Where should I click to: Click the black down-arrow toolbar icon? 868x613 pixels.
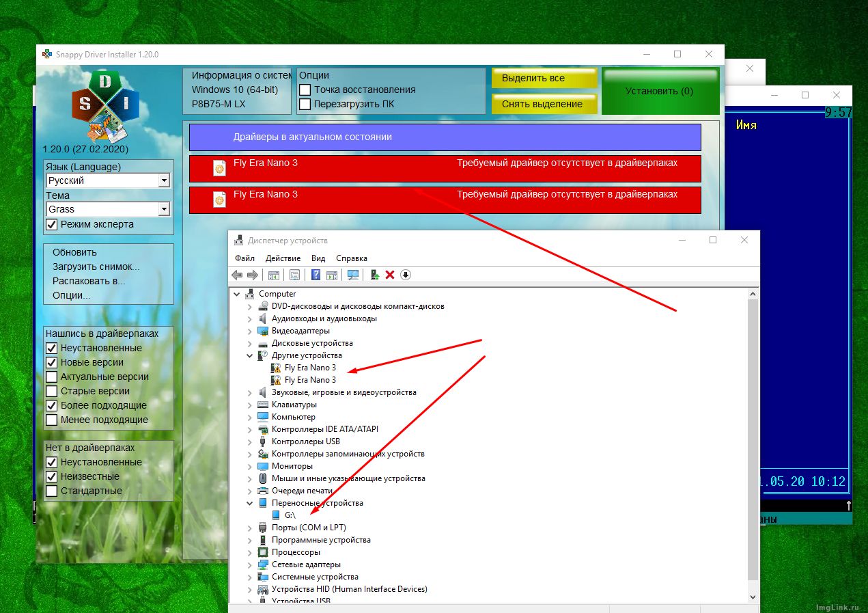[x=405, y=275]
